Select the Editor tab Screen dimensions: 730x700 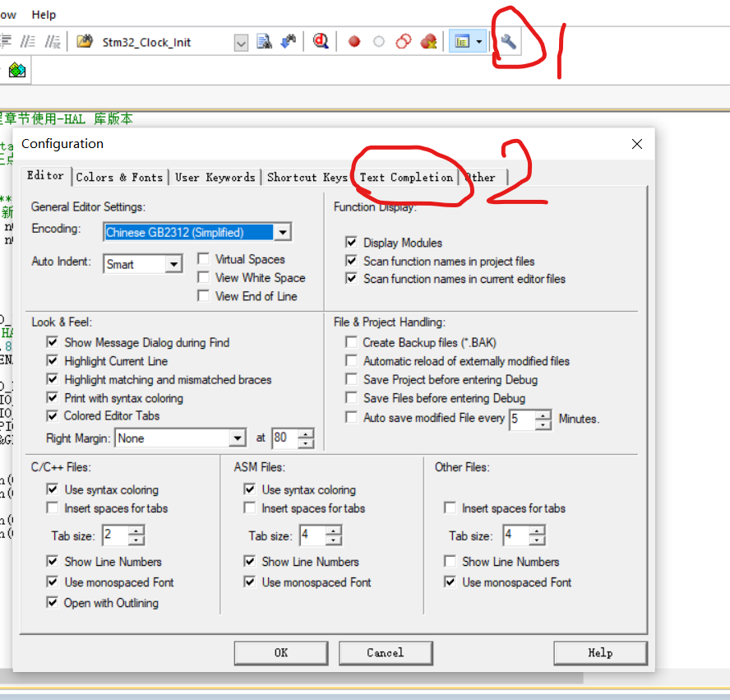tap(46, 175)
